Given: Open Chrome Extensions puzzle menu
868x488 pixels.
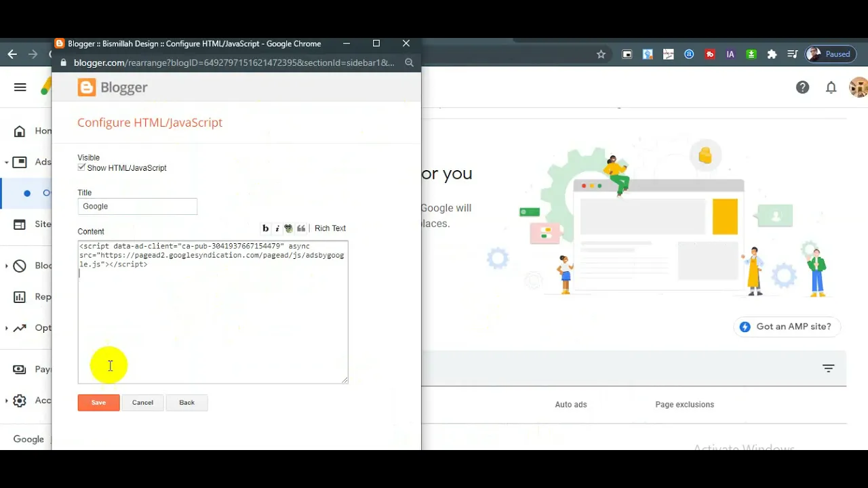Looking at the screenshot, I should 772,54.
